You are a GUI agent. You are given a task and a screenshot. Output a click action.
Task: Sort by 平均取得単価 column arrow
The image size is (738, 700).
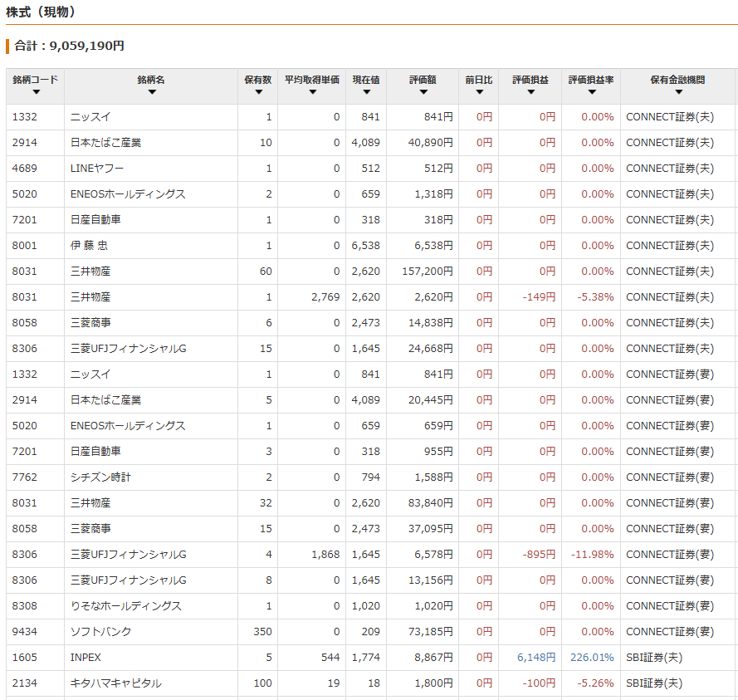(312, 92)
